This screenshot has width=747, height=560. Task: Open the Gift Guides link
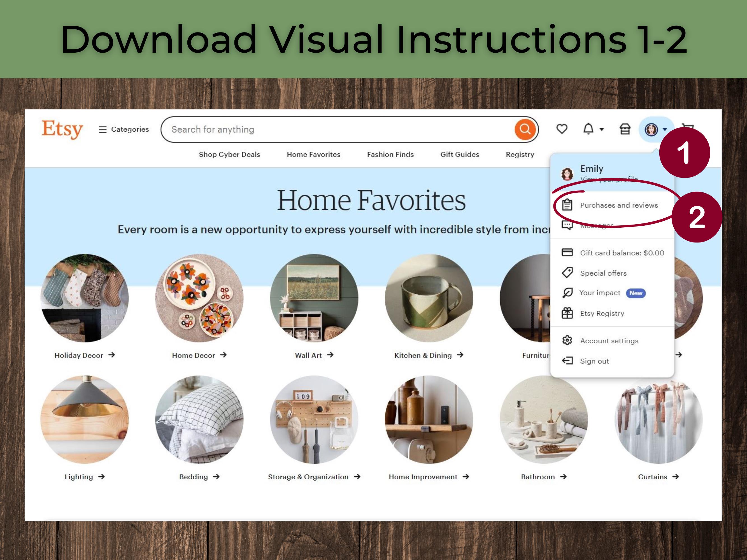pos(460,154)
